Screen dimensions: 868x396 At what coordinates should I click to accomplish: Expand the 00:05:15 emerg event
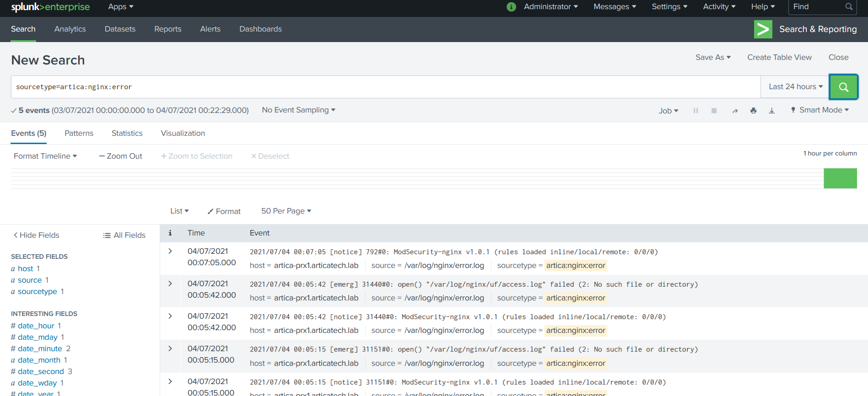(170, 348)
